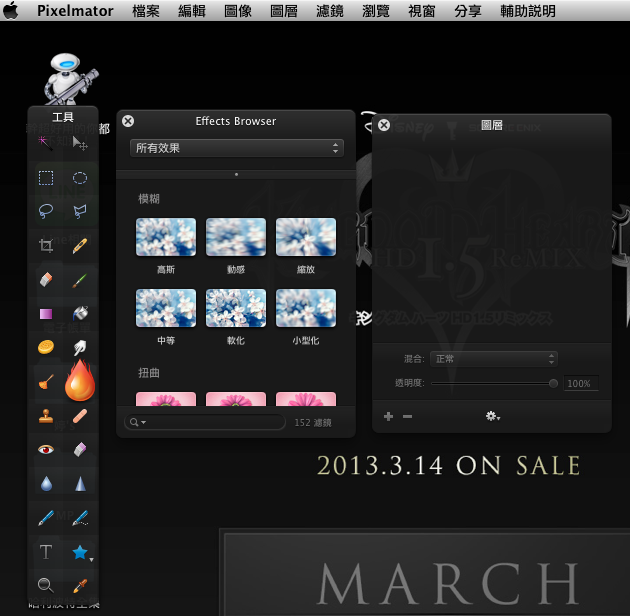Open the 圖層 menu in menu bar
Screen dimensions: 630x616
pos(284,10)
